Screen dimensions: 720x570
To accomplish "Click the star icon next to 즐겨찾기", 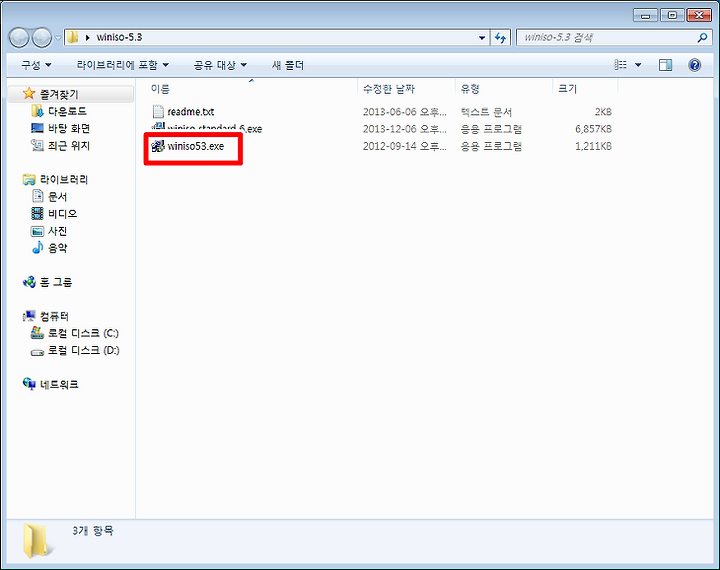I will point(29,94).
